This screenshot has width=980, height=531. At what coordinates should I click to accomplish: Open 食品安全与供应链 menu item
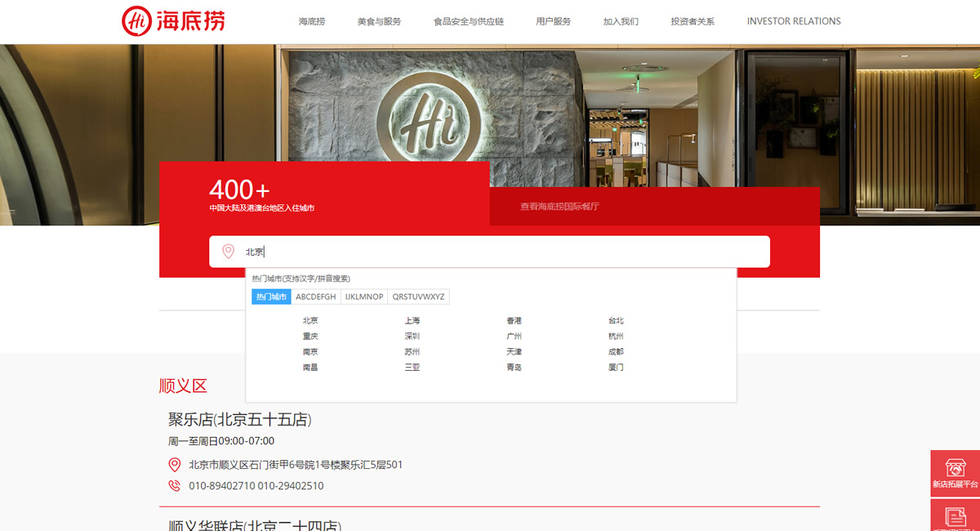[469, 21]
